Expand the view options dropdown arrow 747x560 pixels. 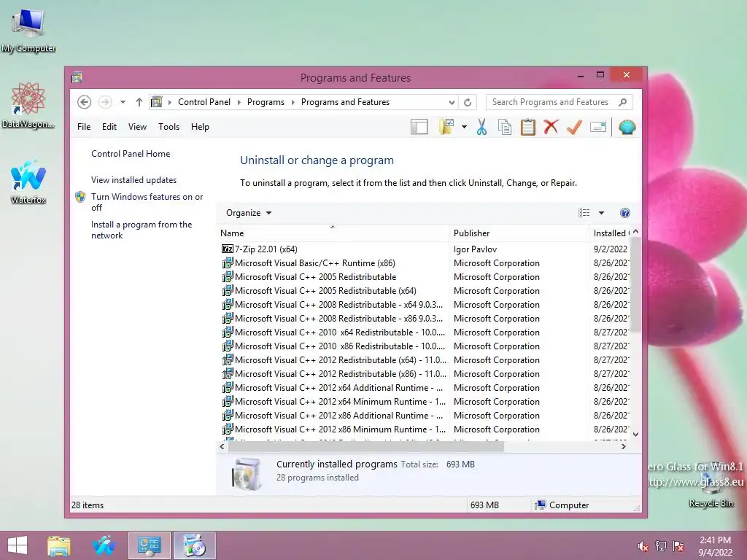coord(601,213)
